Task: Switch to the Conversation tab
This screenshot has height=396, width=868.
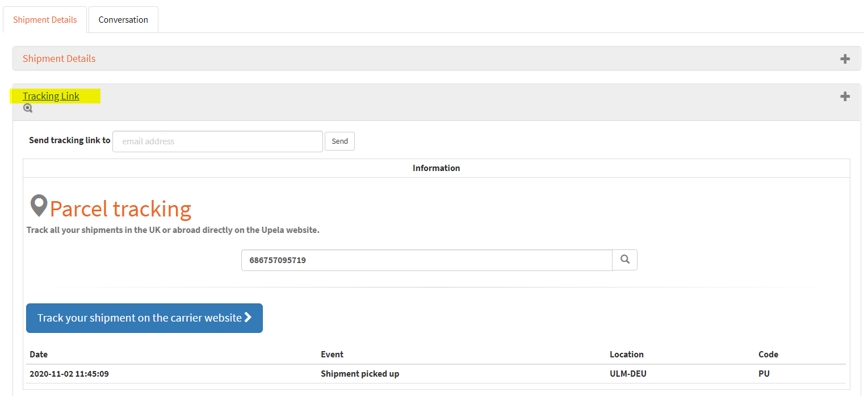Action: [x=123, y=20]
